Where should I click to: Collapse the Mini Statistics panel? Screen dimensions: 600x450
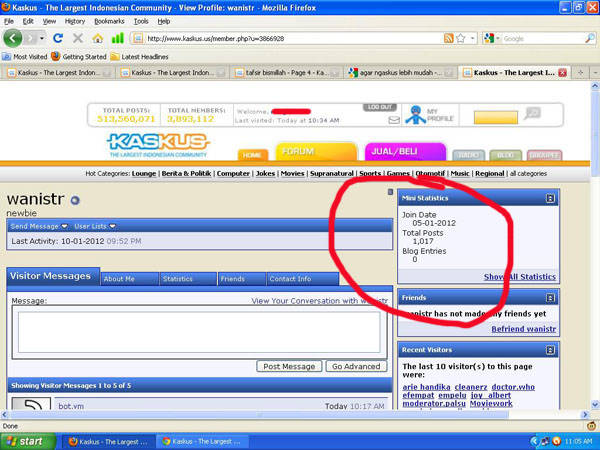coord(550,198)
